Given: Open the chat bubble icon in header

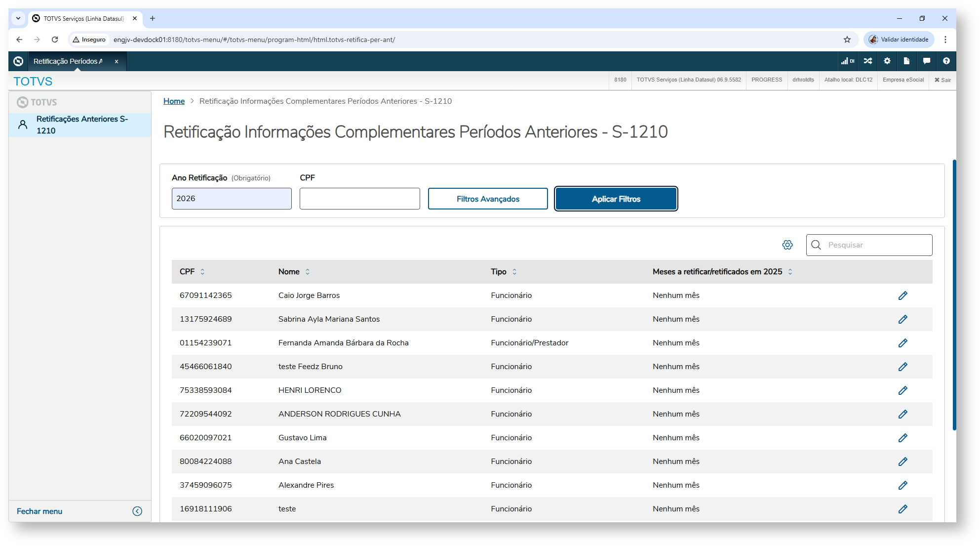Looking at the screenshot, I should [926, 61].
